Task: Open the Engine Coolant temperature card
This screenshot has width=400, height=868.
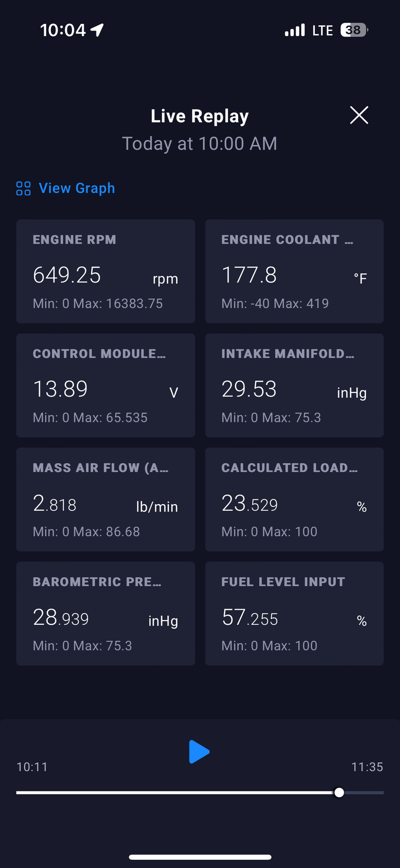Action: pyautogui.click(x=294, y=271)
